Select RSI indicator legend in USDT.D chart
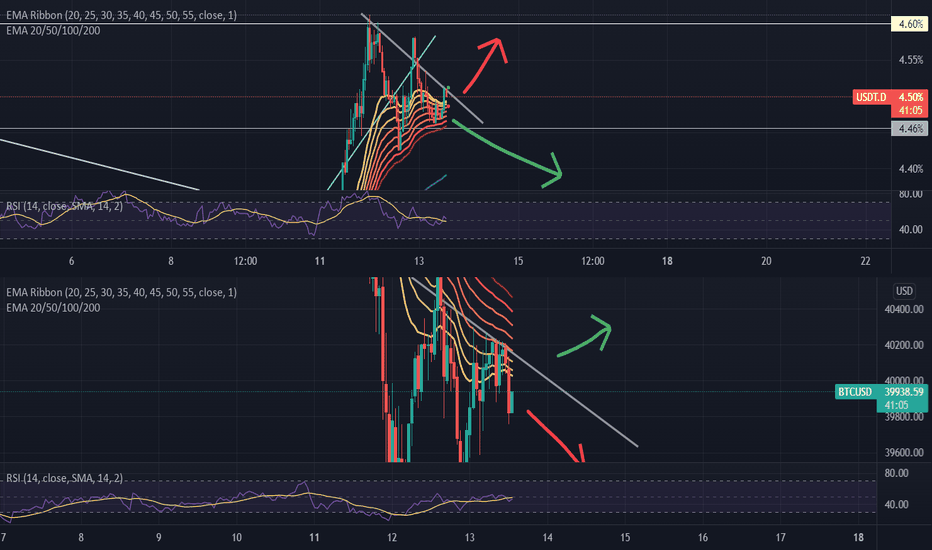The image size is (932, 550). [x=64, y=206]
